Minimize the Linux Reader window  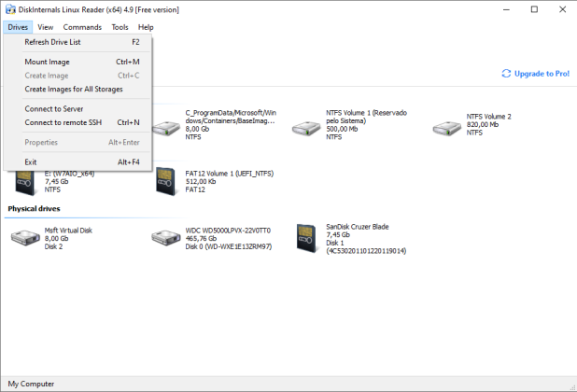pyautogui.click(x=506, y=9)
